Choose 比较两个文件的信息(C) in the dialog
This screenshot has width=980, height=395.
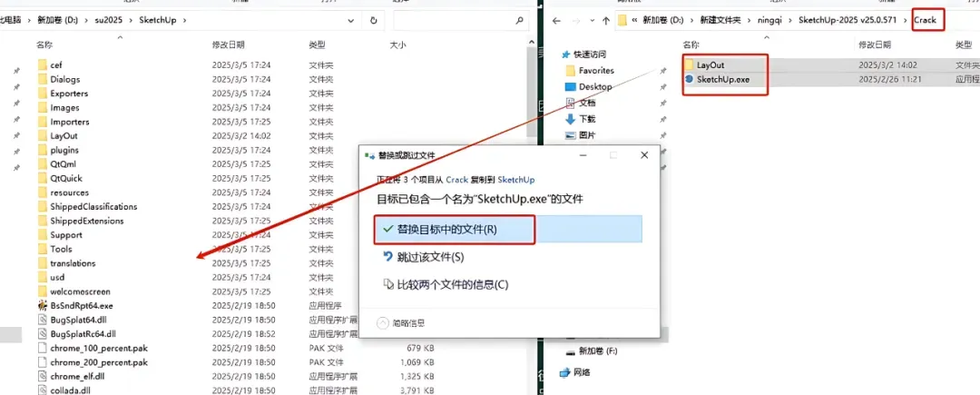[x=446, y=285]
